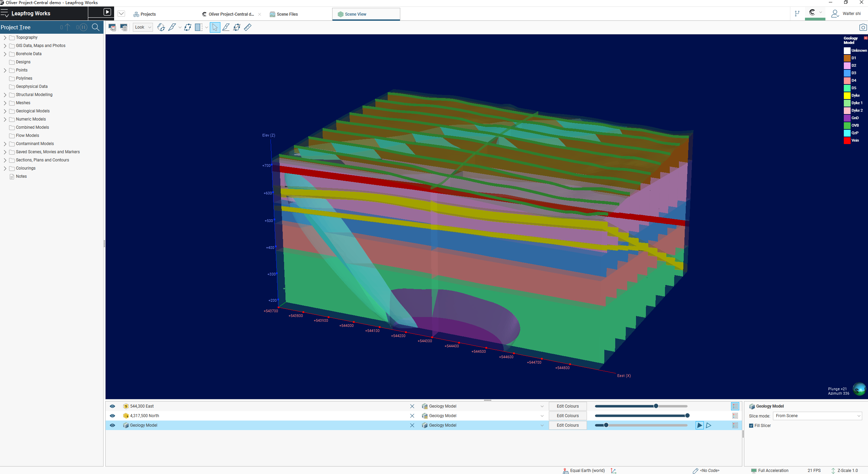Click the ruler measurement tool
Screen dimensions: 868x474
click(248, 27)
